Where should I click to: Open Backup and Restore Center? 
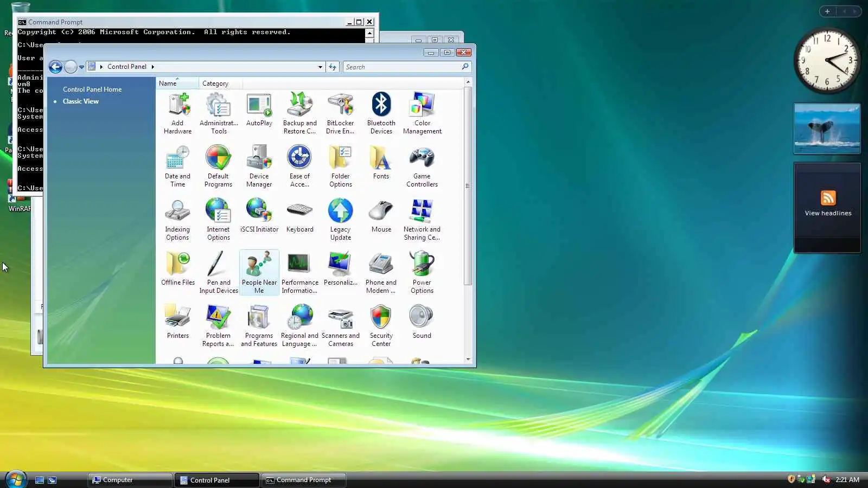(x=300, y=113)
